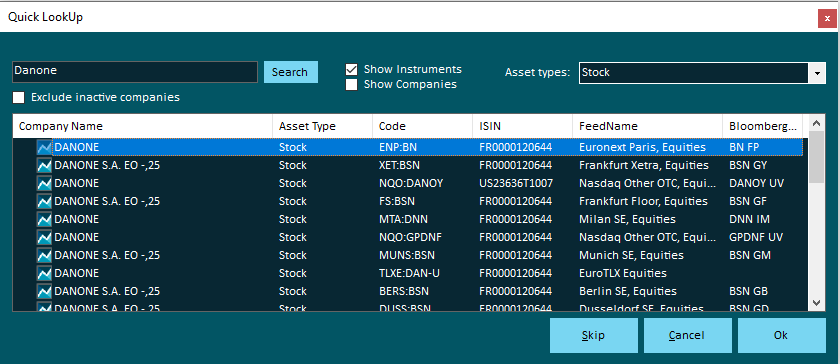Viewport: 840px width, 364px height.
Task: Click the DNN IM Bloomberg cell
Action: [762, 219]
